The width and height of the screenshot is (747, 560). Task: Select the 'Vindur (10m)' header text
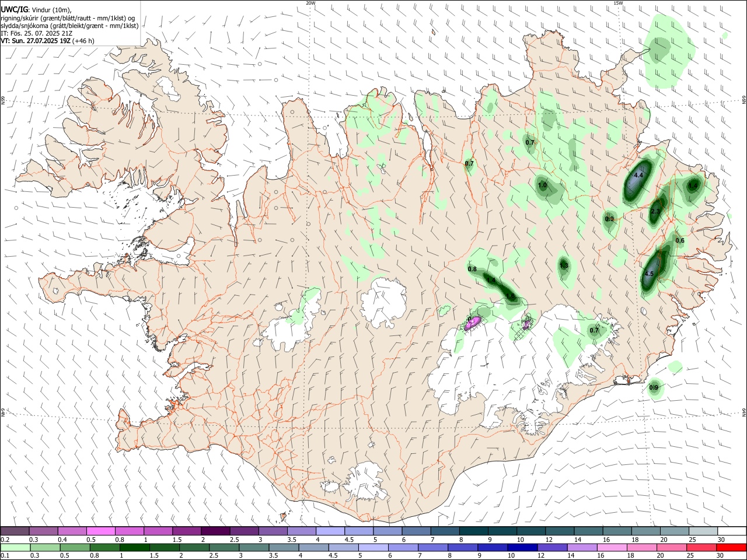pyautogui.click(x=50, y=10)
